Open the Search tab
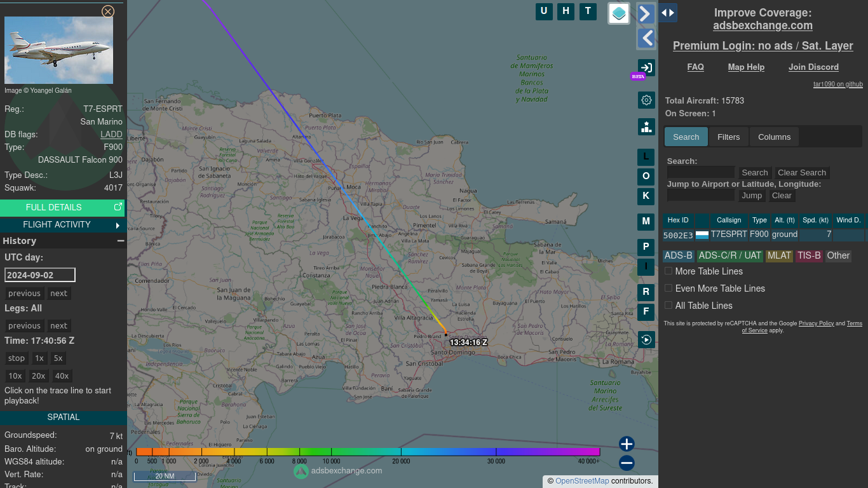Screen dimensions: 868x488 686,137
